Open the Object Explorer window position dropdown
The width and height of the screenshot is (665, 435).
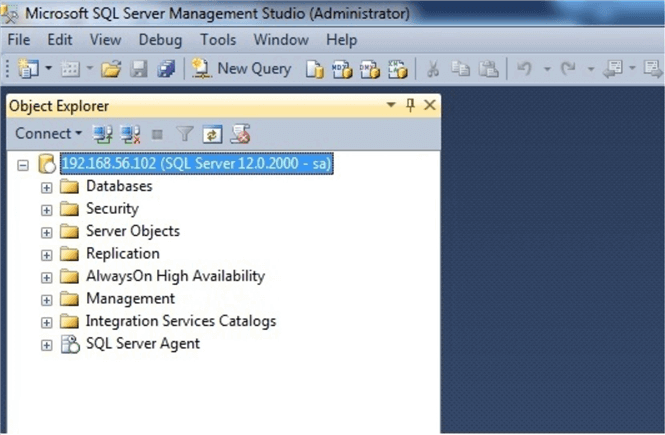coord(391,104)
